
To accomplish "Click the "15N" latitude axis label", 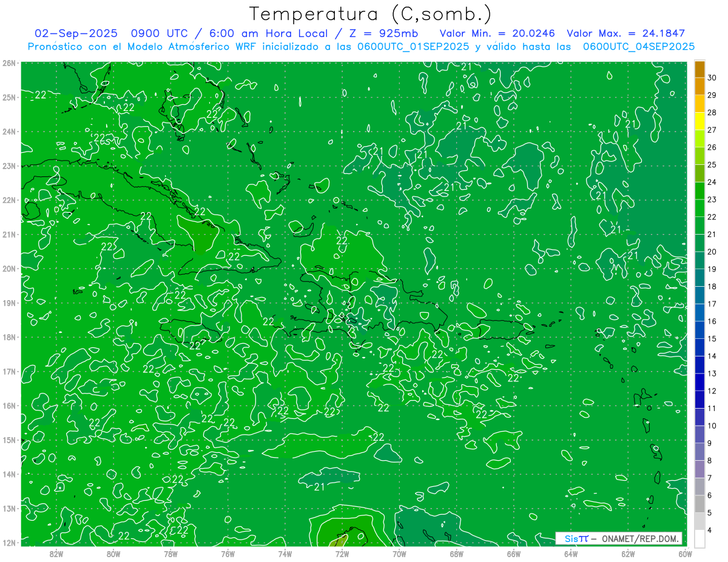I will (x=8, y=440).
